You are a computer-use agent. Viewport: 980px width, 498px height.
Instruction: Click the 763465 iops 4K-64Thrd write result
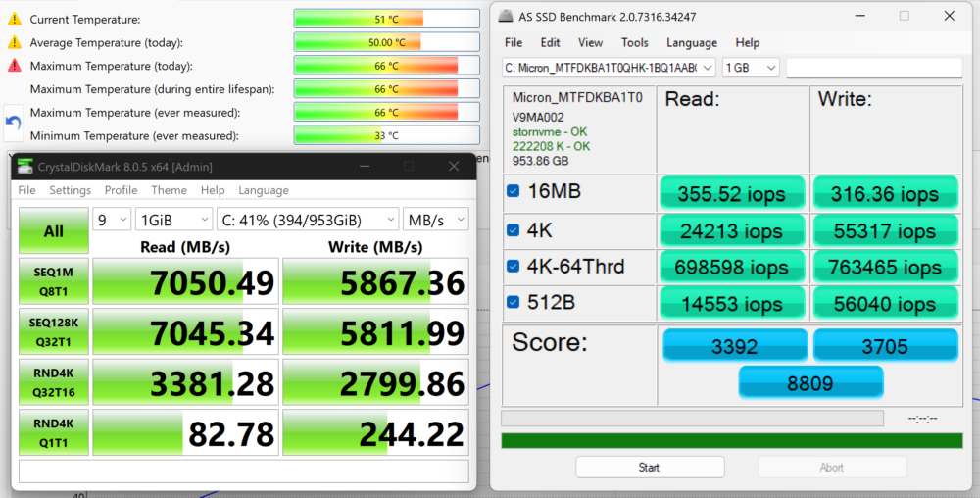coord(885,267)
